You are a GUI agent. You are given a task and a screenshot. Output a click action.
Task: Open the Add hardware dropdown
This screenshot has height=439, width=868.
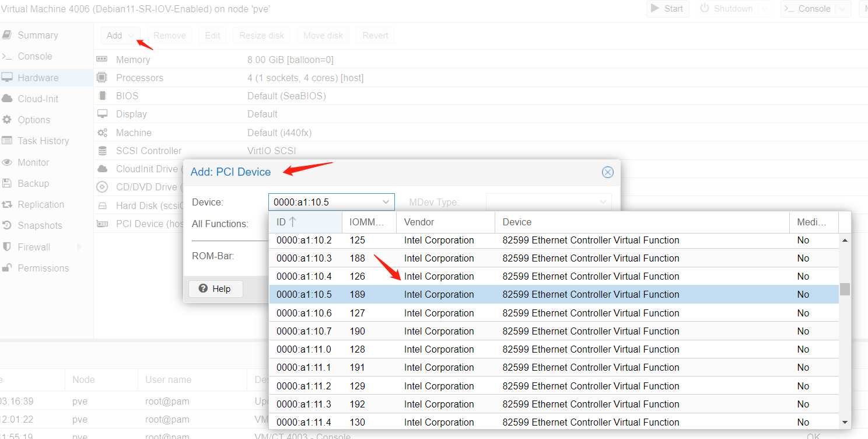120,36
